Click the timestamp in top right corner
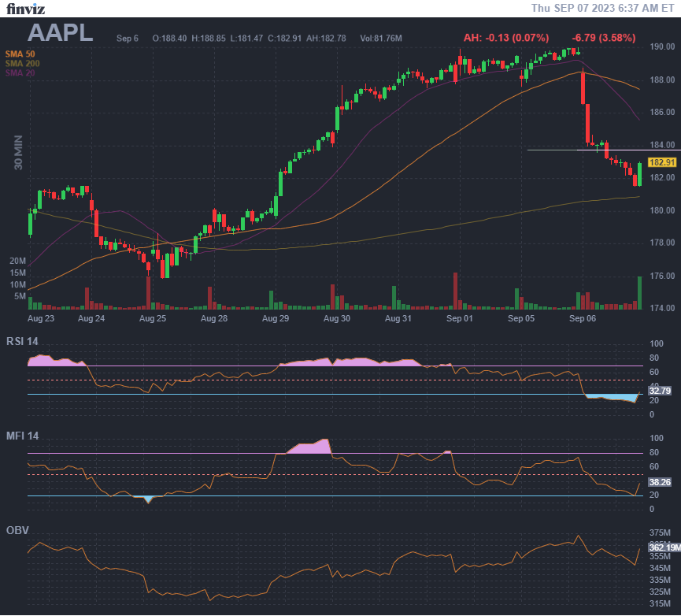 602,8
